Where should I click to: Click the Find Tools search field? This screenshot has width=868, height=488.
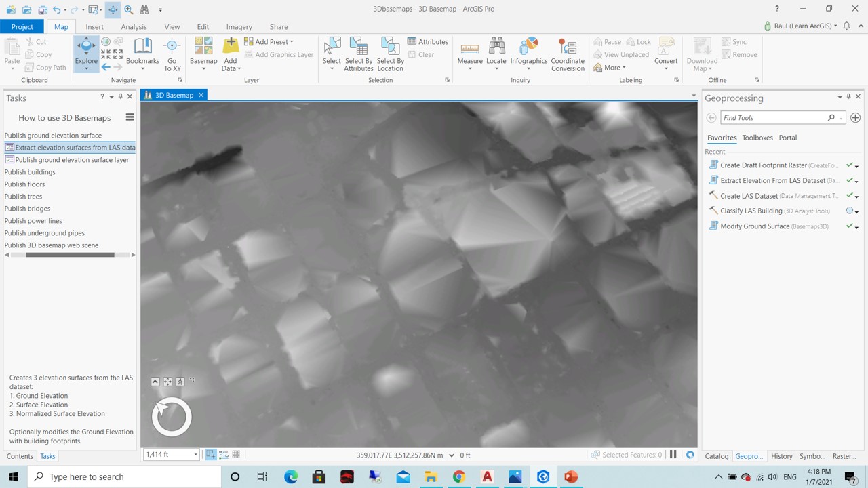773,117
